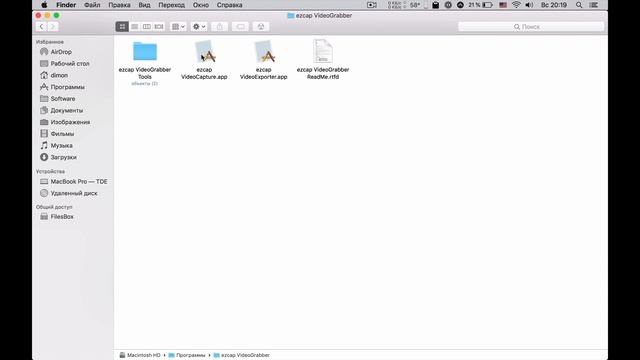640x360 pixels.
Task: Open Notification Center icon
Action: [x=594, y=5]
